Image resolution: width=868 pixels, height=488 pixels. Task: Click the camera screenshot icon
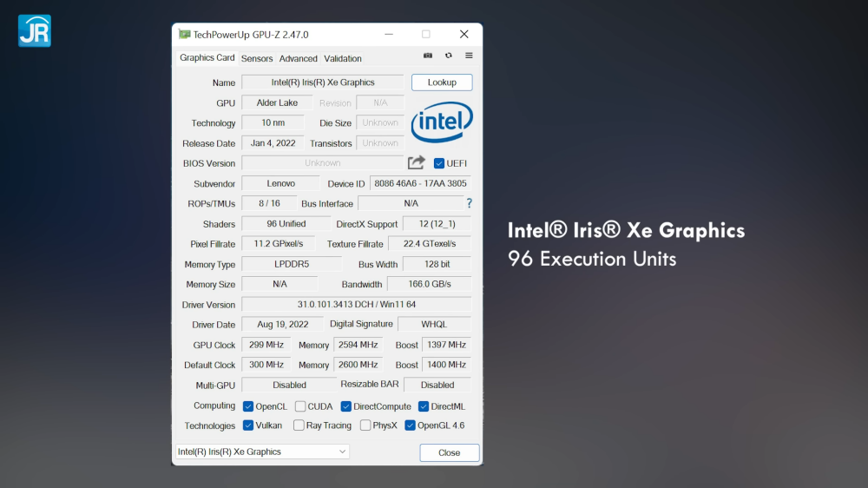click(x=428, y=56)
